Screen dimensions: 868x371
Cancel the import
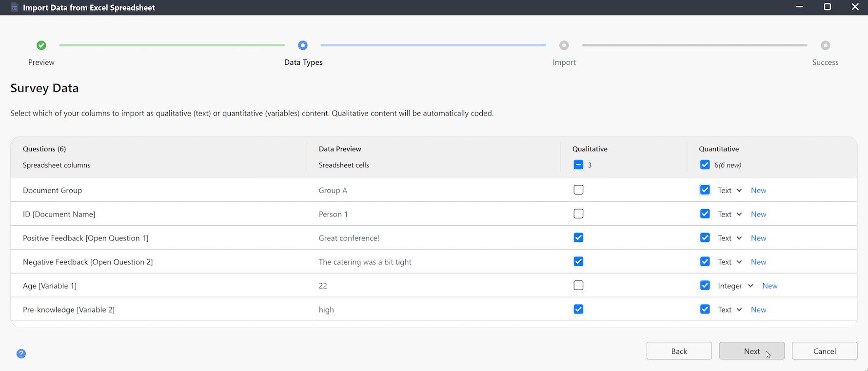pyautogui.click(x=825, y=351)
